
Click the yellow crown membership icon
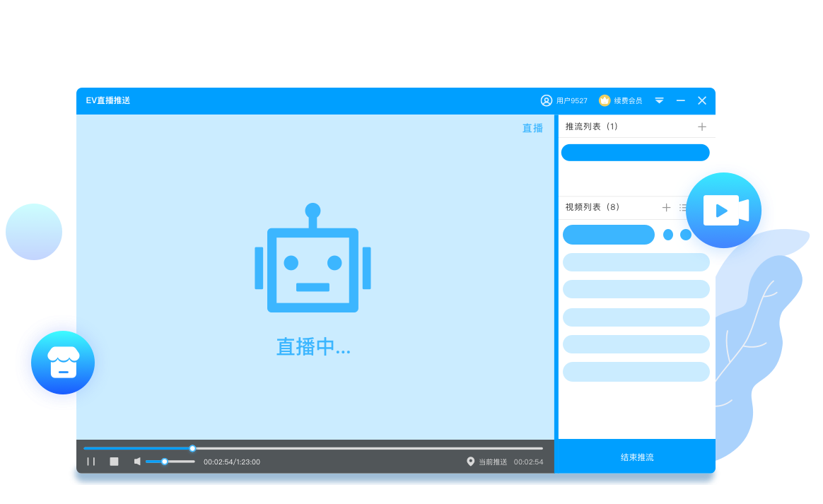pyautogui.click(x=603, y=100)
